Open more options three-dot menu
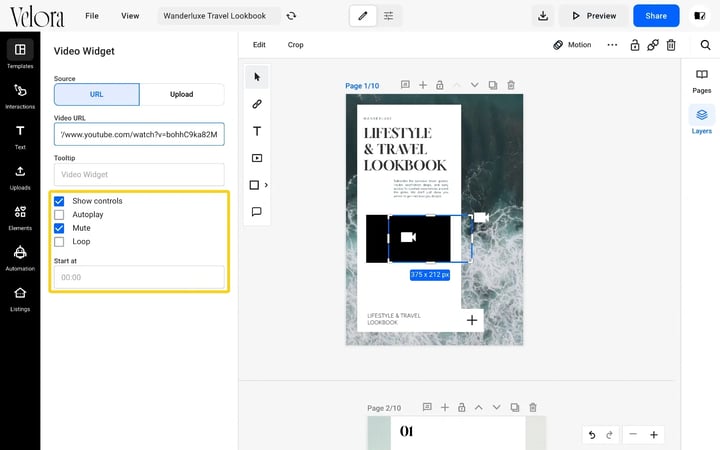This screenshot has width=720, height=450. click(612, 45)
